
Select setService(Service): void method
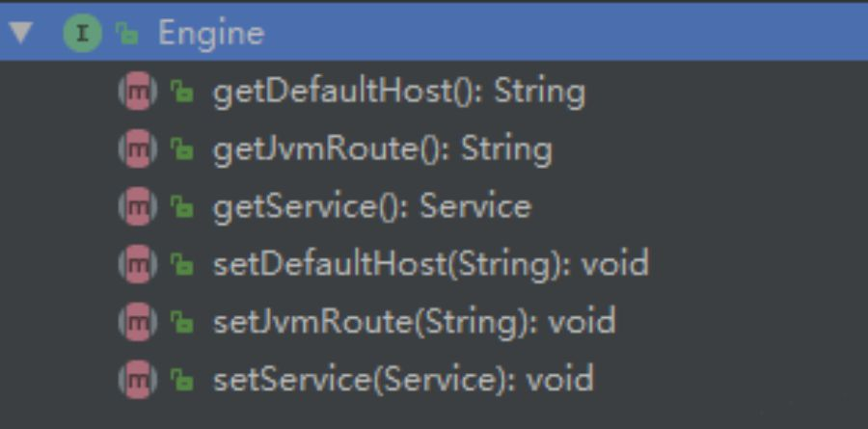coord(403,380)
